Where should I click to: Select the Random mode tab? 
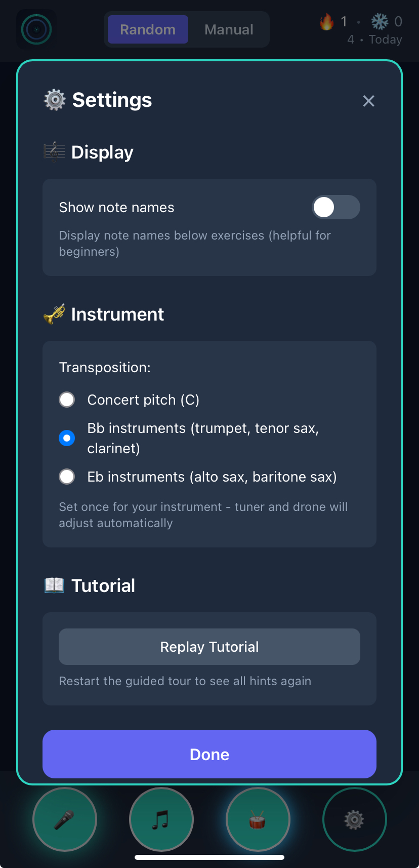point(148,29)
